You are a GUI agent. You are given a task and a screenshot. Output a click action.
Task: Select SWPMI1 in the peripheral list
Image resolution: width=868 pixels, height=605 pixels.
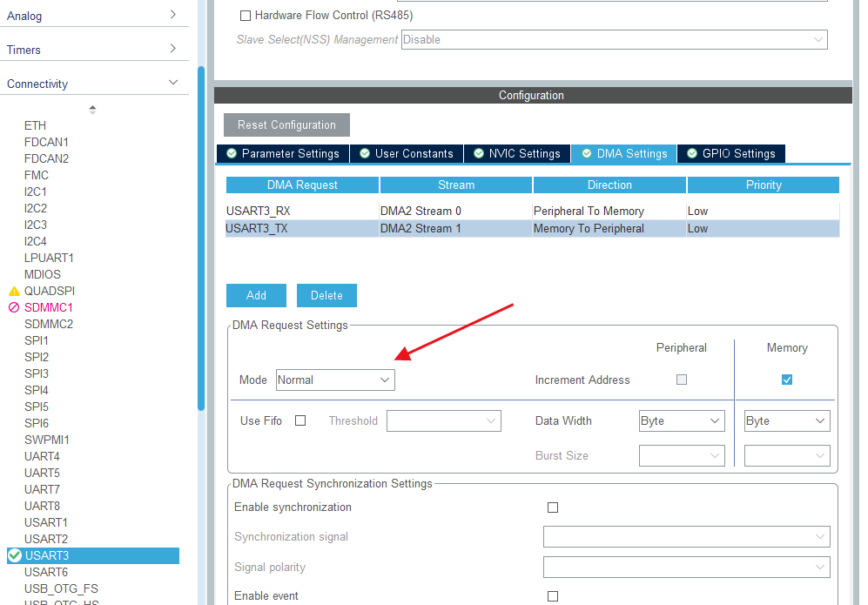46,440
